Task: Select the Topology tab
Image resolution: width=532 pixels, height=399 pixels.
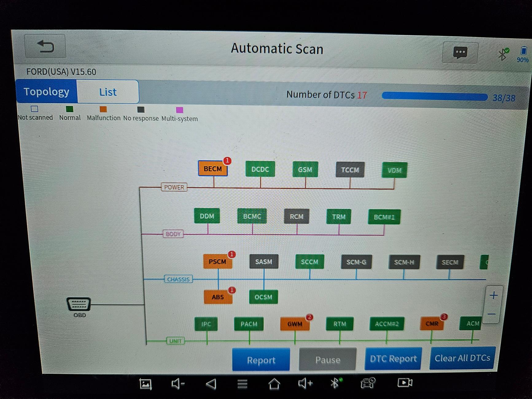Action: [46, 92]
